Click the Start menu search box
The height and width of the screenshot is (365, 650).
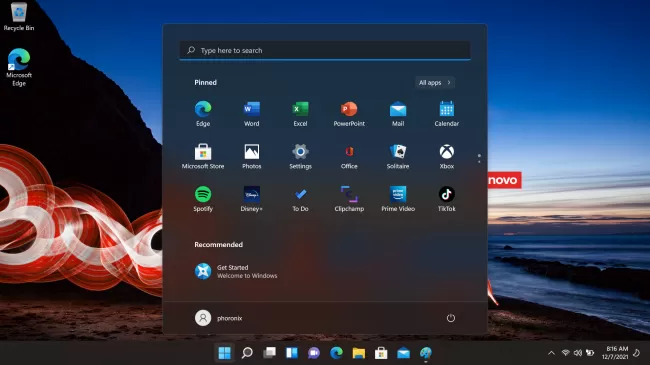pyautogui.click(x=325, y=51)
